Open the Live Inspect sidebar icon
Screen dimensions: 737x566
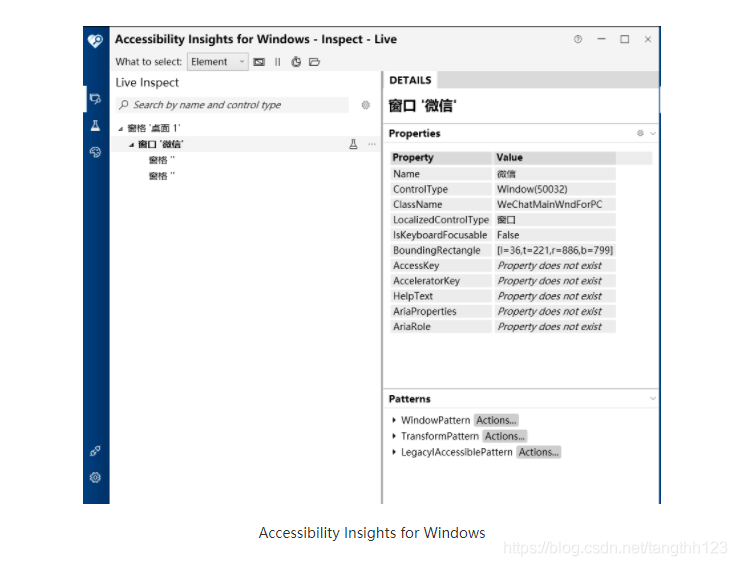(95, 99)
